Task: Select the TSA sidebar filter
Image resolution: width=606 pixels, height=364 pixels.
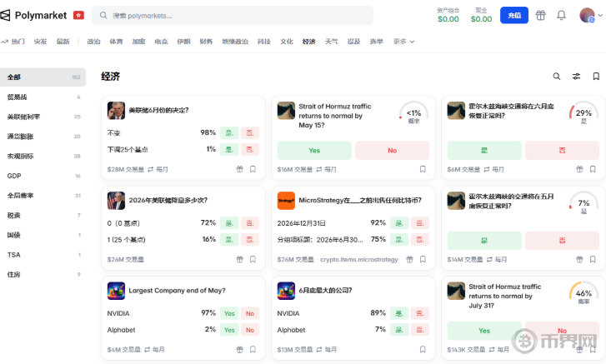Action: (x=43, y=255)
